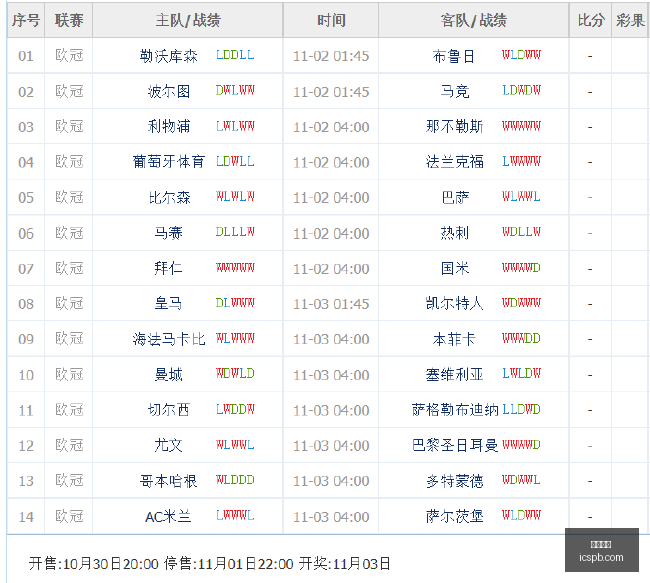Open 切尔西 team link

point(169,410)
